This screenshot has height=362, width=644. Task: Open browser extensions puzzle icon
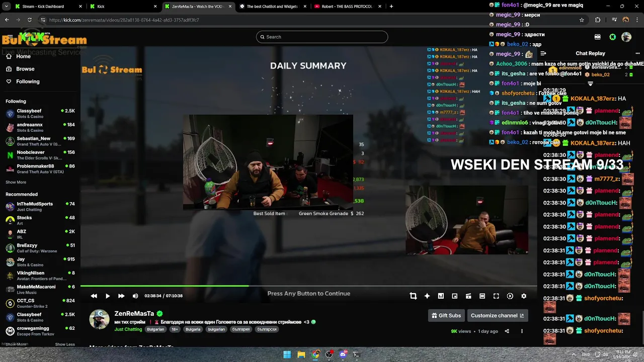click(x=598, y=20)
